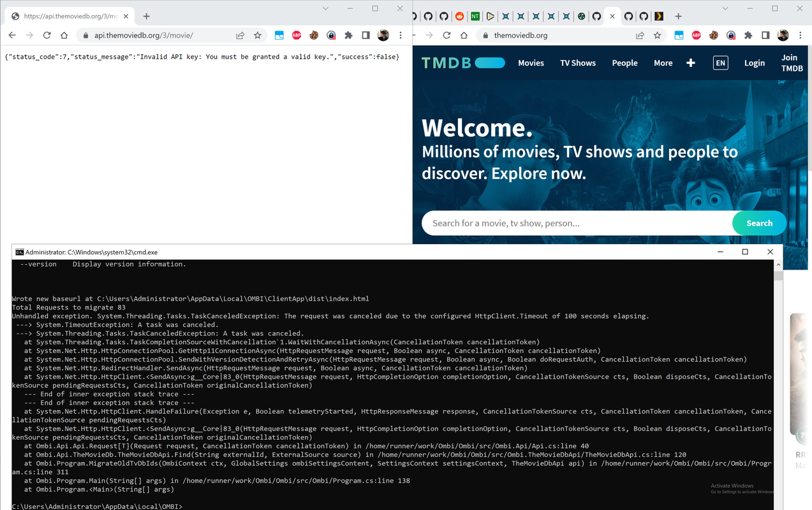View site info lock for api.themoviedb.org

pos(85,36)
